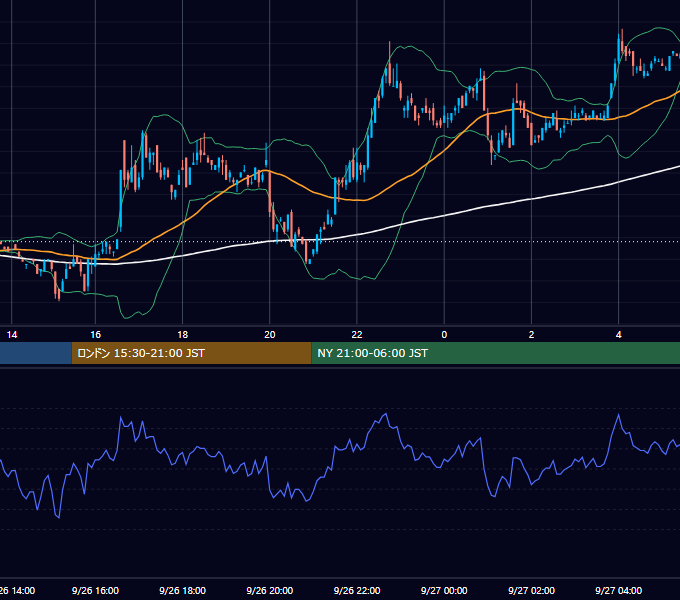Screen dimensions: 680x600
Task: Click the 9/26 22:00 date label
Action: [x=357, y=590]
